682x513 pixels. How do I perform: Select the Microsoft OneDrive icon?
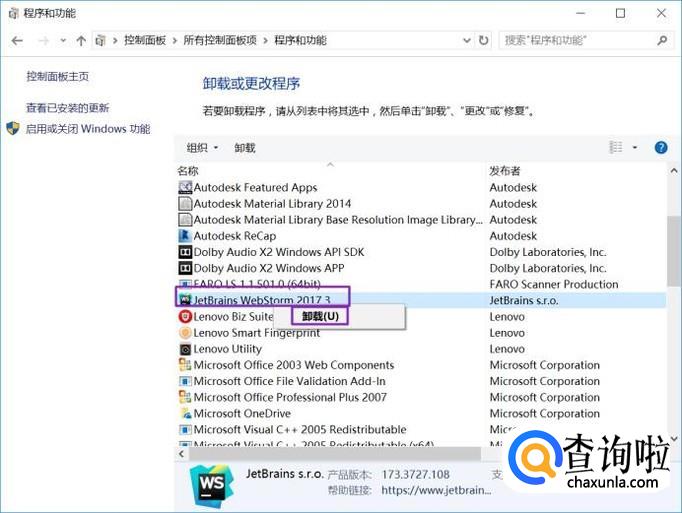point(185,413)
